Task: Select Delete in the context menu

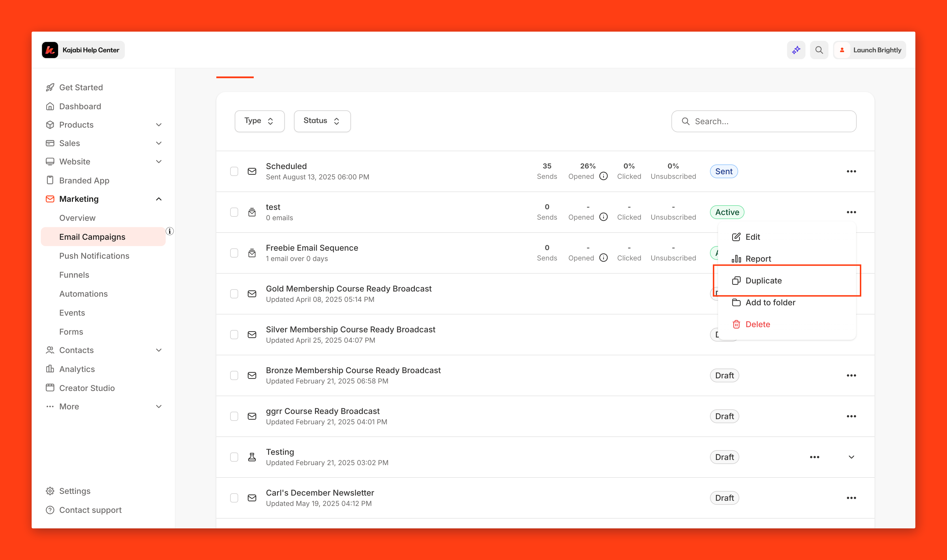Action: [757, 324]
